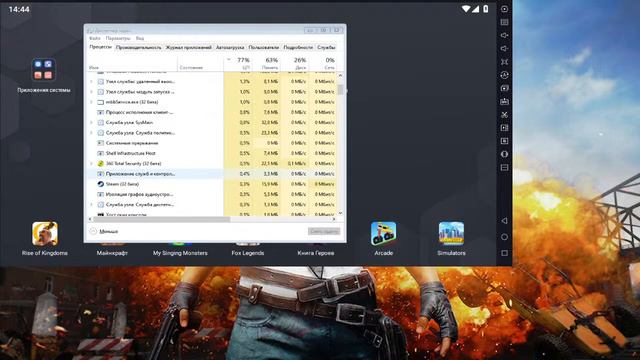640x360 pixels.
Task: Open the Майнкрафт app label
Action: [112, 253]
